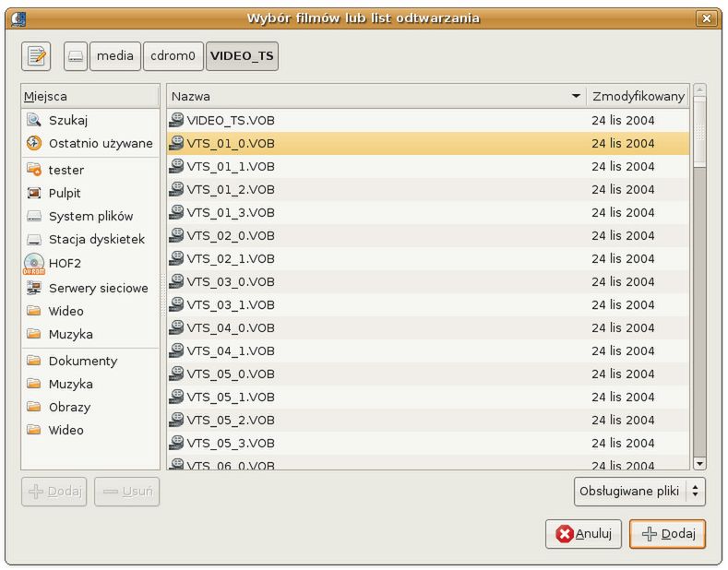Image resolution: width=728 pixels, height=570 pixels.
Task: Click the Miejsca places header
Action: pyautogui.click(x=90, y=97)
